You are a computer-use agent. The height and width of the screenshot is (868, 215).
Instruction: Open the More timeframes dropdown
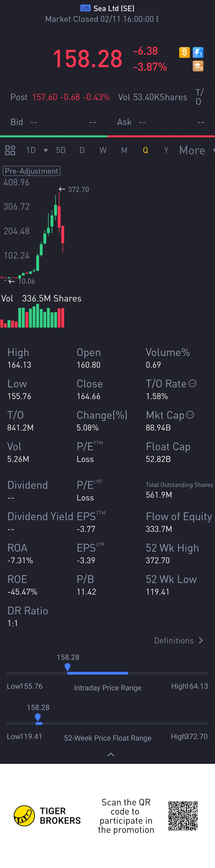coord(196,150)
